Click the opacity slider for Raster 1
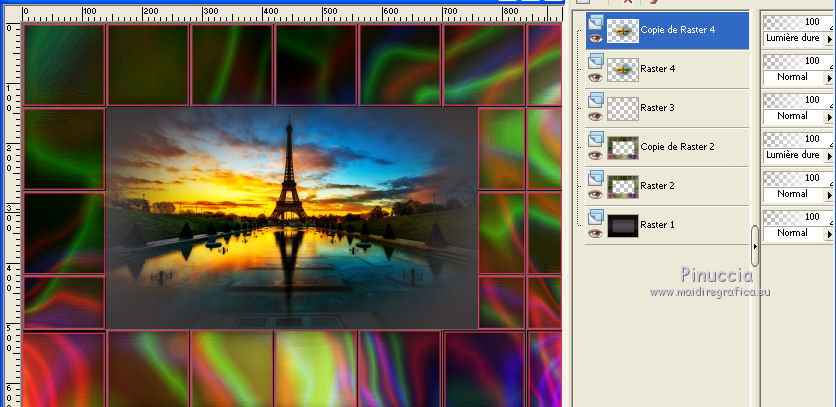Screen dimensions: 836x407 tap(799, 217)
